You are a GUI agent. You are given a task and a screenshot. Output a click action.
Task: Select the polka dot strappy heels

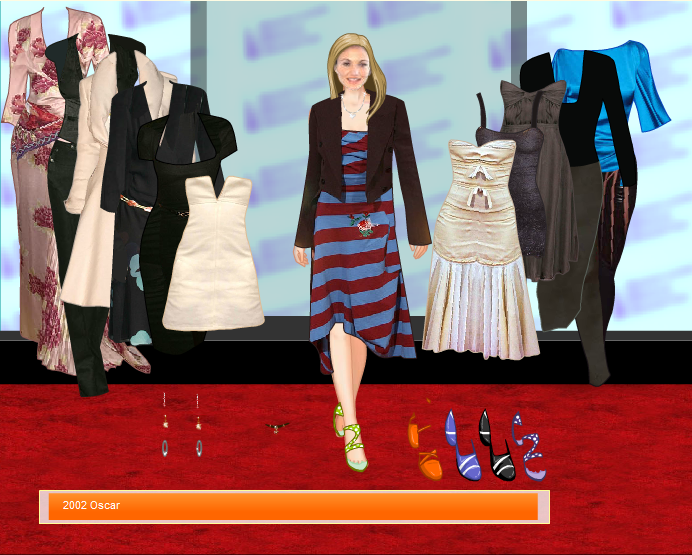point(530,447)
